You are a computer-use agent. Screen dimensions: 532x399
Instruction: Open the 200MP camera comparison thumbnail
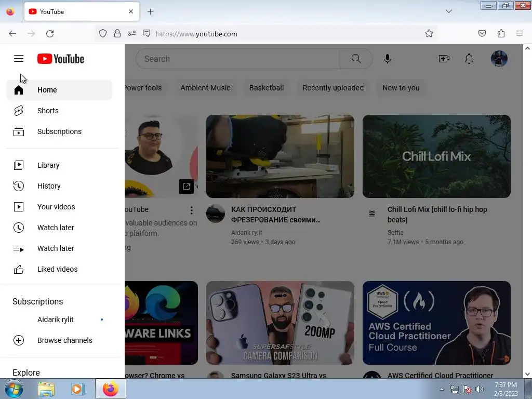[x=280, y=323]
